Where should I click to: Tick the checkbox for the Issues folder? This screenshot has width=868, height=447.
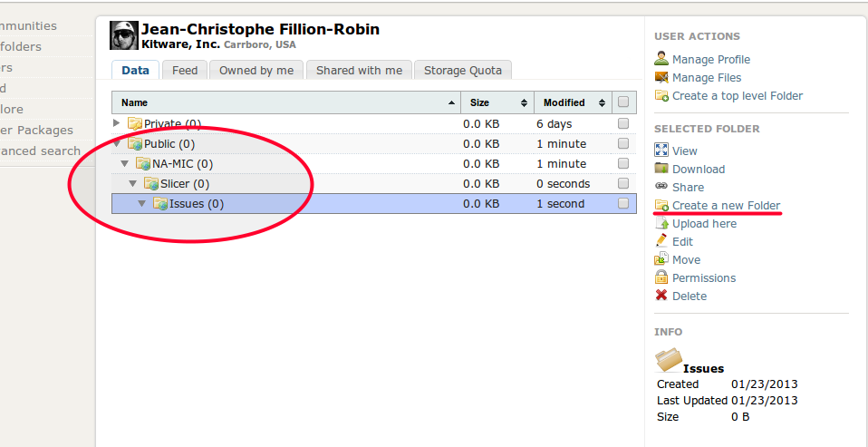(623, 204)
